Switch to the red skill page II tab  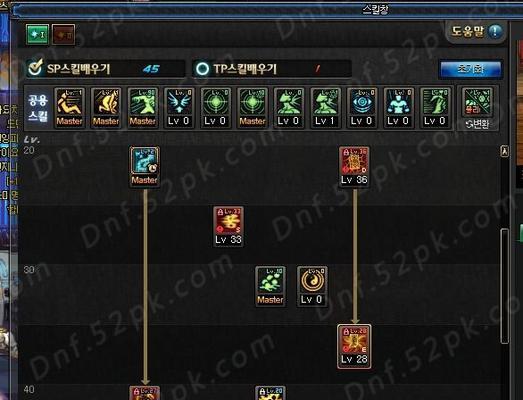[x=63, y=34]
